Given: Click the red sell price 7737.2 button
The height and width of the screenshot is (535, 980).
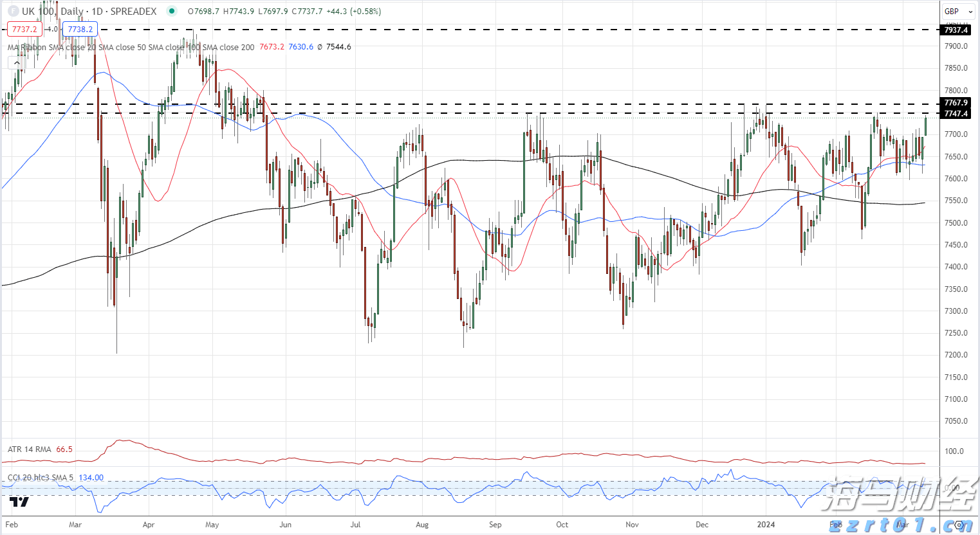Looking at the screenshot, I should (x=24, y=29).
